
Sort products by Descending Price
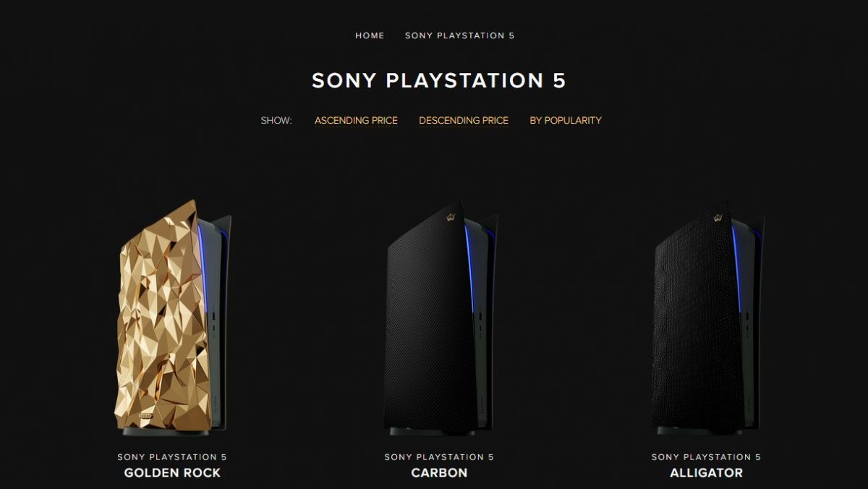[464, 120]
